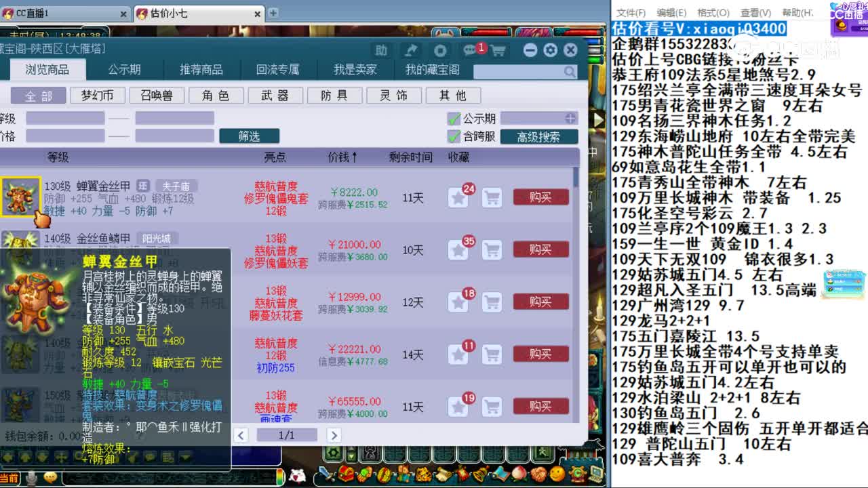This screenshot has height=488, width=868.
Task: Select the 其他 category filter
Action: 453,96
